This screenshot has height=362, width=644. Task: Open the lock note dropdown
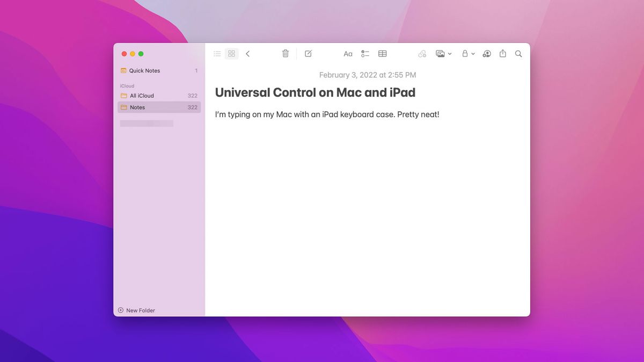pyautogui.click(x=467, y=54)
